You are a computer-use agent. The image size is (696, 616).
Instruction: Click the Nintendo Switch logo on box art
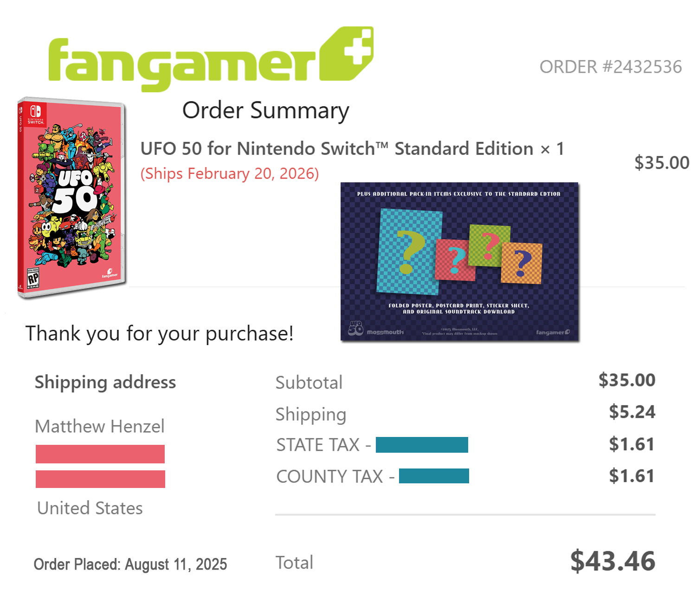pos(35,114)
